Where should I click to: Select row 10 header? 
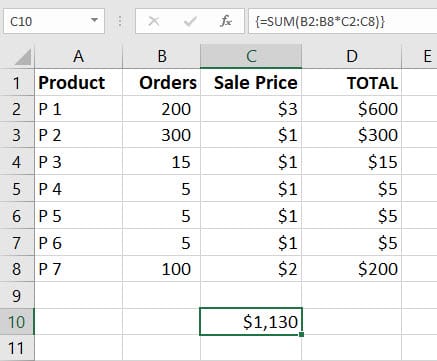tap(17, 322)
